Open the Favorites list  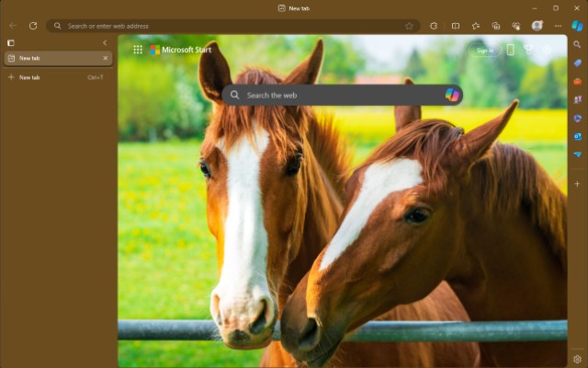tap(476, 26)
